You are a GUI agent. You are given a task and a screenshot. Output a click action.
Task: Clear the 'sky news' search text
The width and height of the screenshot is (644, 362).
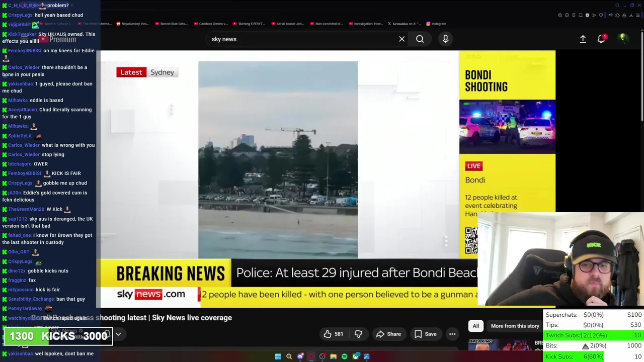click(x=401, y=39)
